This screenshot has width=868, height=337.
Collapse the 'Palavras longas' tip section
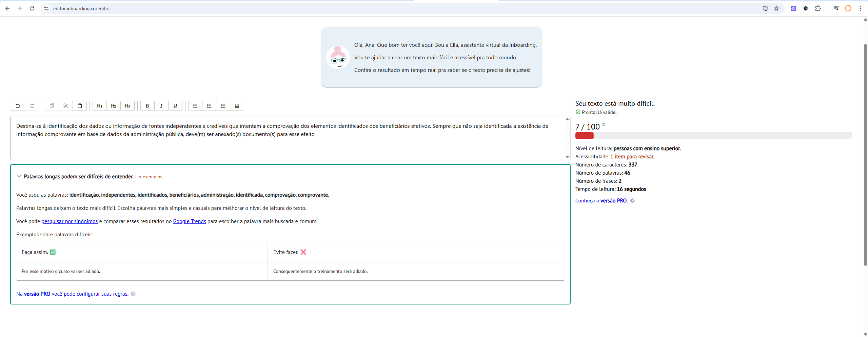[x=19, y=176]
